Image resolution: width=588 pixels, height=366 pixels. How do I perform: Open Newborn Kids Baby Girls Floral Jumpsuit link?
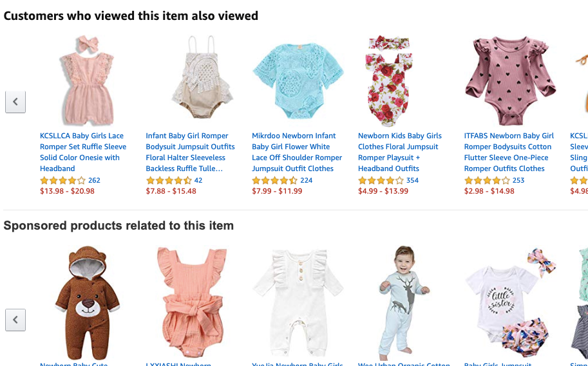(400, 152)
